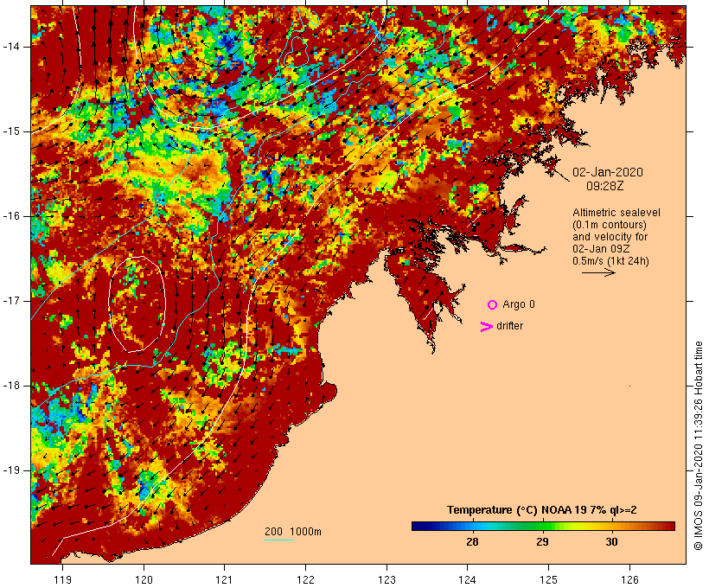
Task: Click the '29' colorbar tick value
Action: click(542, 541)
